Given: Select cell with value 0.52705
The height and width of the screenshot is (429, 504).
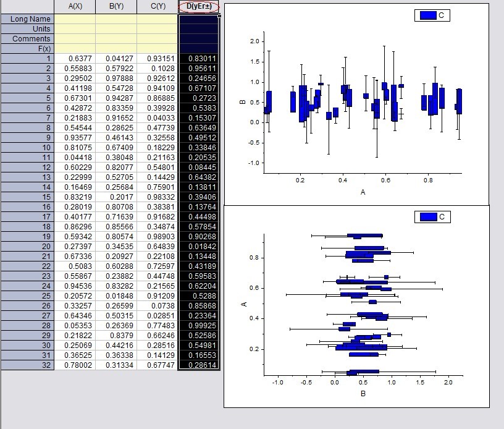Looking at the screenshot, I should click(x=116, y=177).
